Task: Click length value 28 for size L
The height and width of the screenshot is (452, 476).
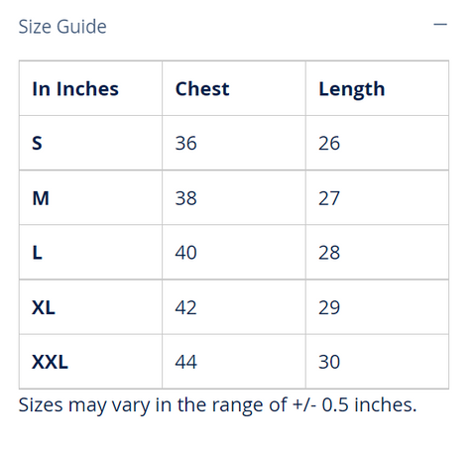Action: click(x=329, y=253)
